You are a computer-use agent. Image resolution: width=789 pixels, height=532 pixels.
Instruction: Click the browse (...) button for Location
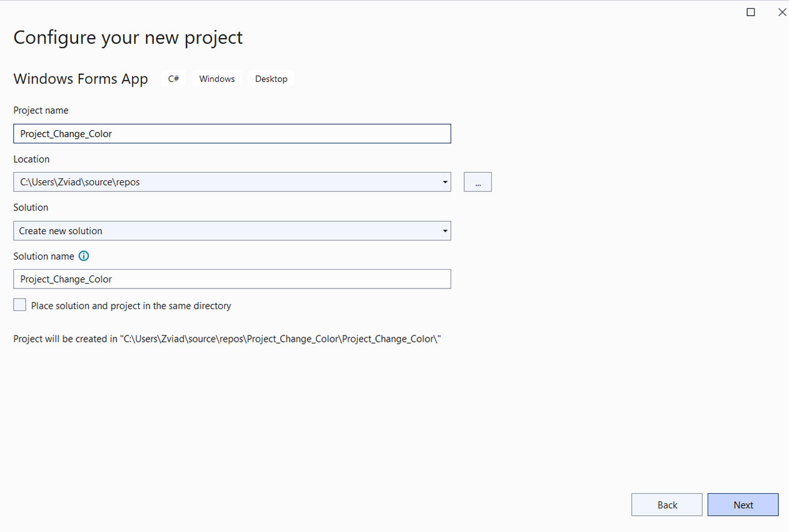point(477,182)
